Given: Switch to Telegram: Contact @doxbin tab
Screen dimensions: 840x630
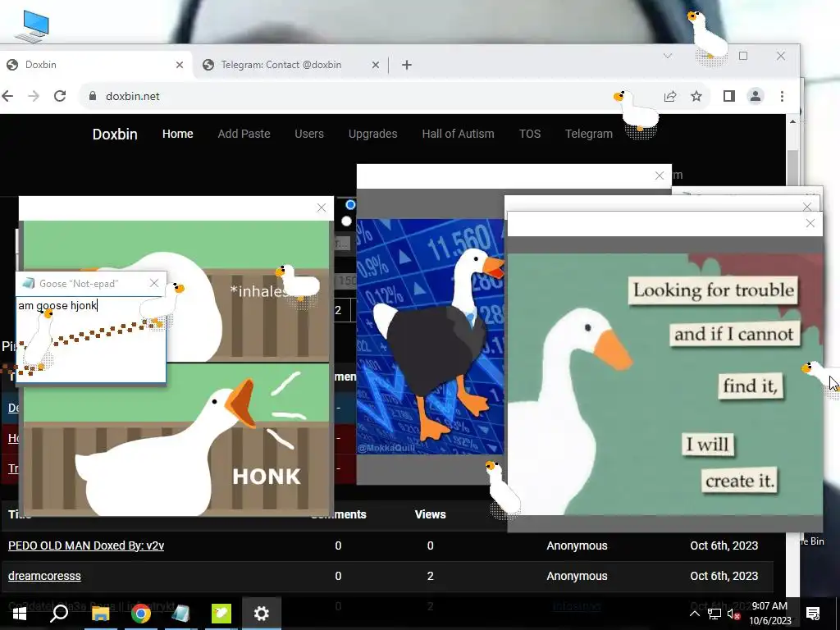Looking at the screenshot, I should click(x=291, y=65).
